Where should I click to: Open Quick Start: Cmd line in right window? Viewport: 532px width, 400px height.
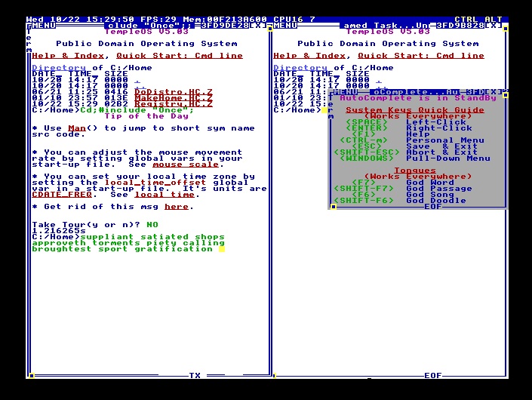[x=421, y=56]
